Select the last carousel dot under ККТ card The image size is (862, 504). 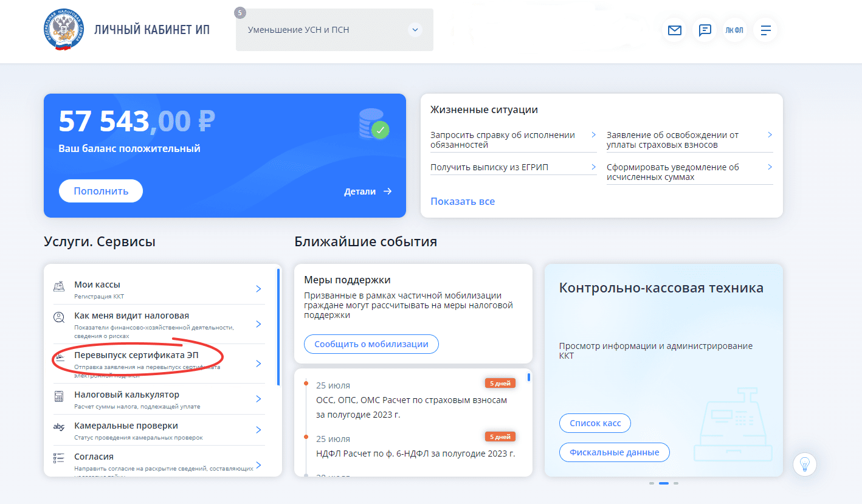(x=676, y=483)
